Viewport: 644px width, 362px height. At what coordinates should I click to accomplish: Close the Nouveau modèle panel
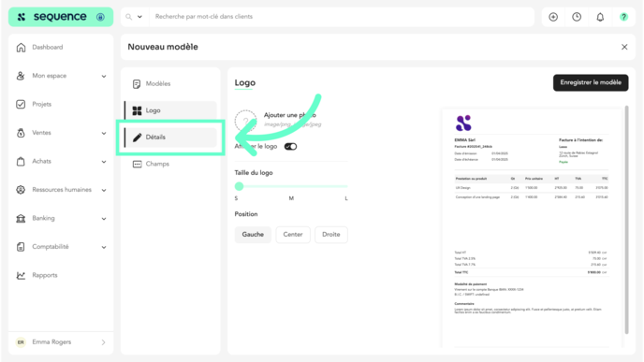point(624,47)
